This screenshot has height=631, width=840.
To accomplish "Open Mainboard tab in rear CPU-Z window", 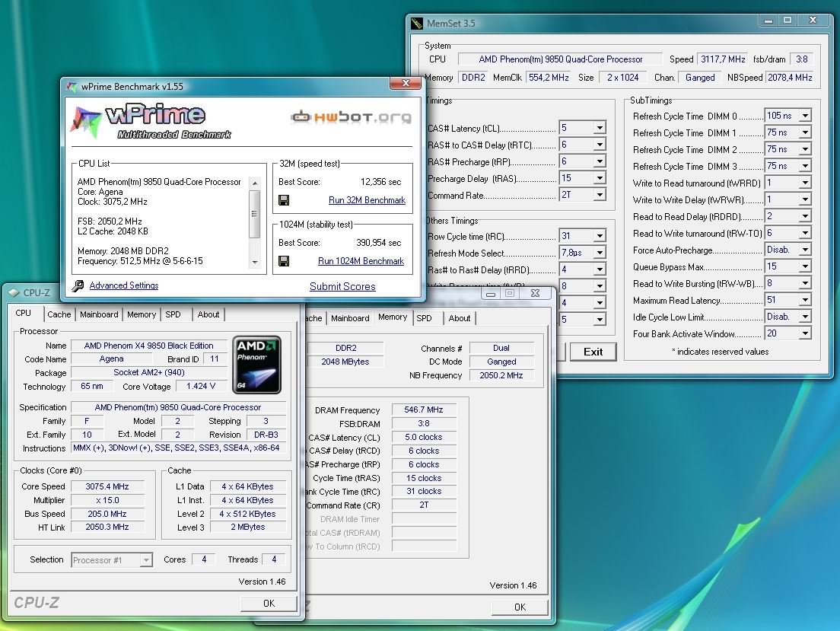I will pos(350,318).
